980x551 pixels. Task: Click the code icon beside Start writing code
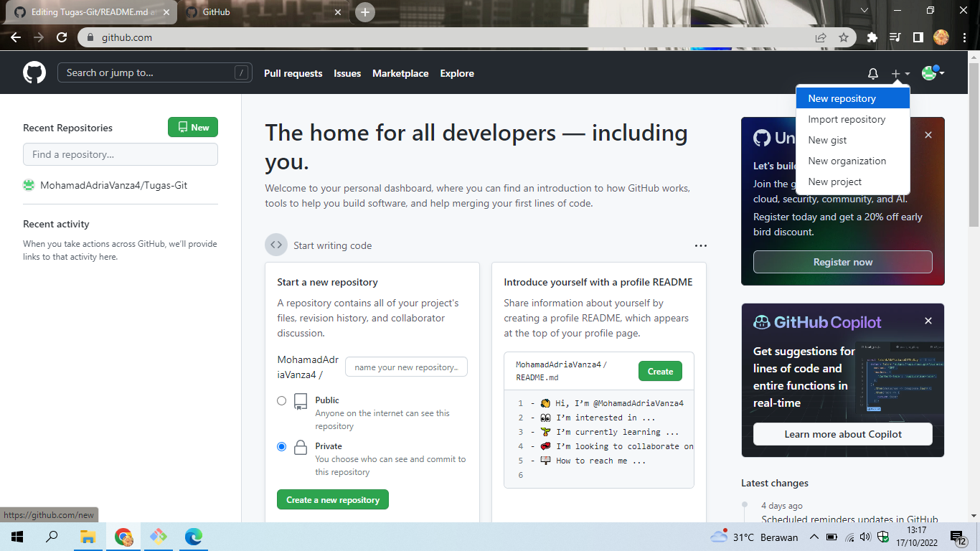point(276,245)
